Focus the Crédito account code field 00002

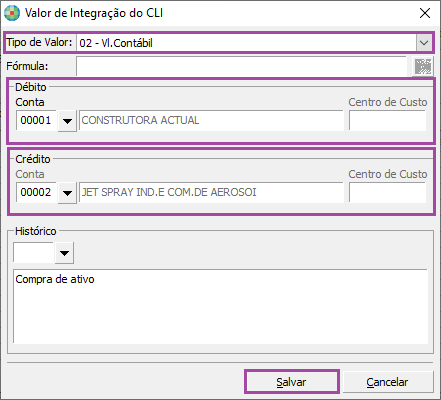point(36,192)
